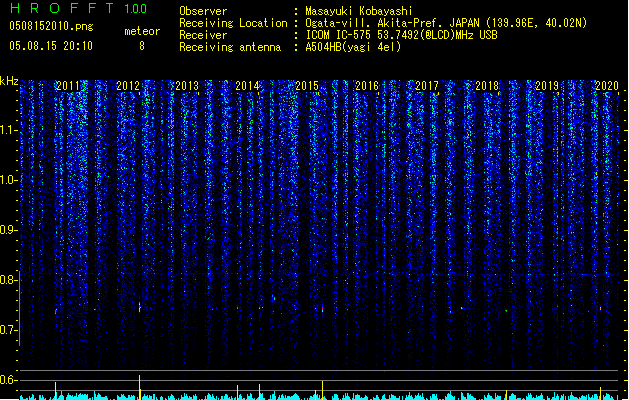This screenshot has width=629, height=400.
Task: Select the file name 0508152010.png
Action: [51, 26]
